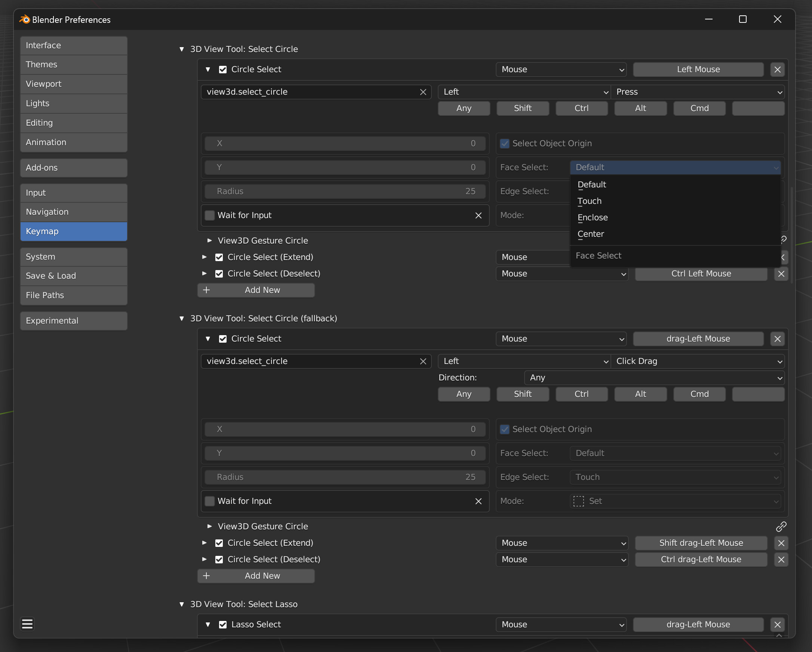The image size is (812, 652).
Task: Expand the first View3D Gesture Circle entry
Action: [x=210, y=241]
